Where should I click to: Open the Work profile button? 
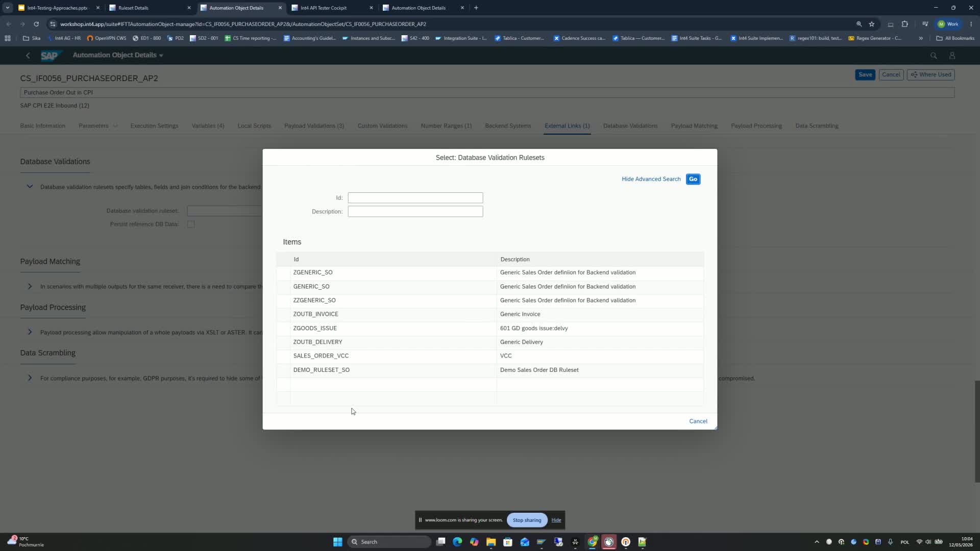(948, 24)
